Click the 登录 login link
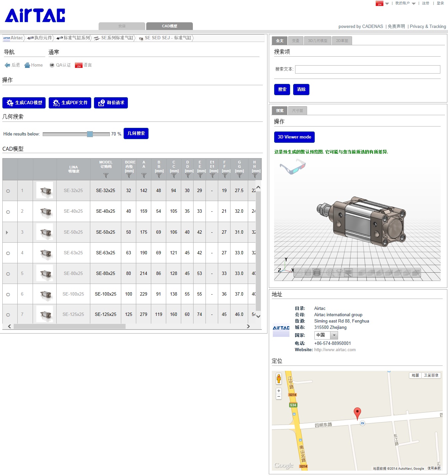This screenshot has height=476, width=448. [x=440, y=3]
